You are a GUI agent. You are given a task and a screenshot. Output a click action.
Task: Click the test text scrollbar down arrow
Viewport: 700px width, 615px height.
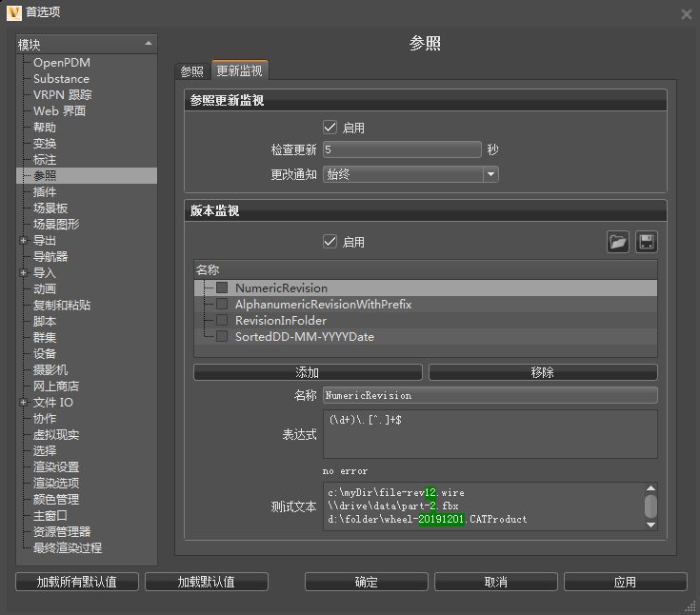click(650, 525)
